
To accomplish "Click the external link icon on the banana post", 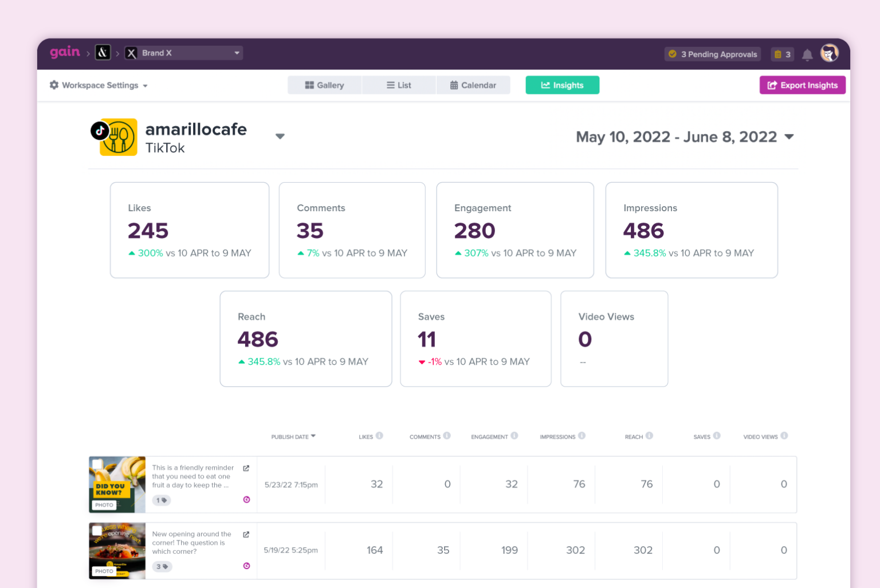I will (x=246, y=468).
